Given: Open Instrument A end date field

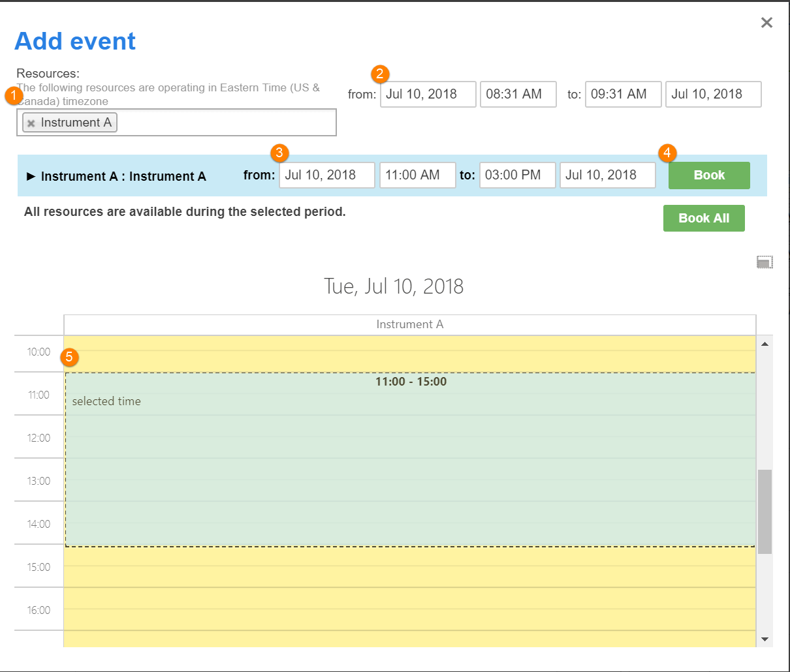Looking at the screenshot, I should point(607,175).
